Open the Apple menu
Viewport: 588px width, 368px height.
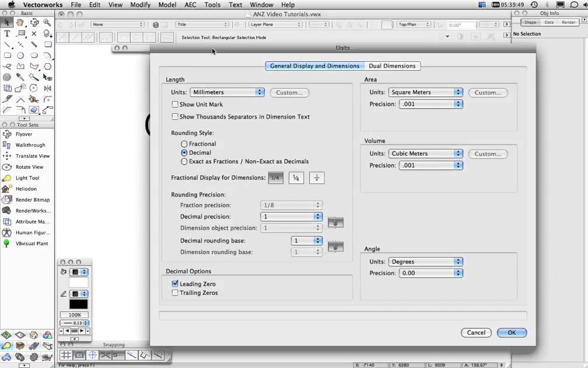tap(12, 5)
